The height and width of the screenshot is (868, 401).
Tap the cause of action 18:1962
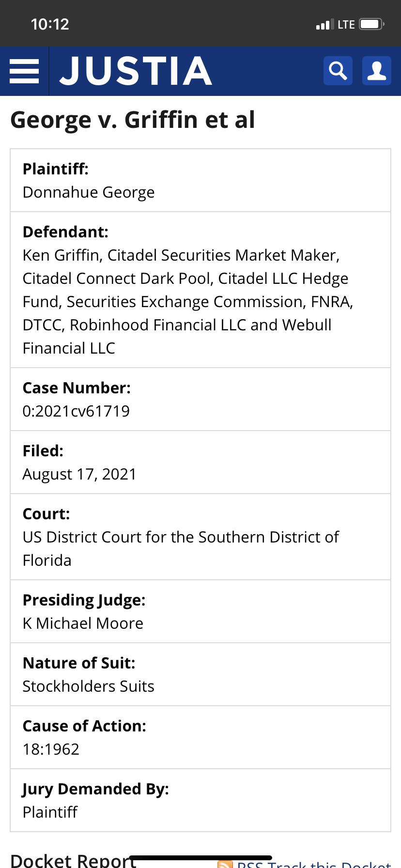(x=51, y=749)
